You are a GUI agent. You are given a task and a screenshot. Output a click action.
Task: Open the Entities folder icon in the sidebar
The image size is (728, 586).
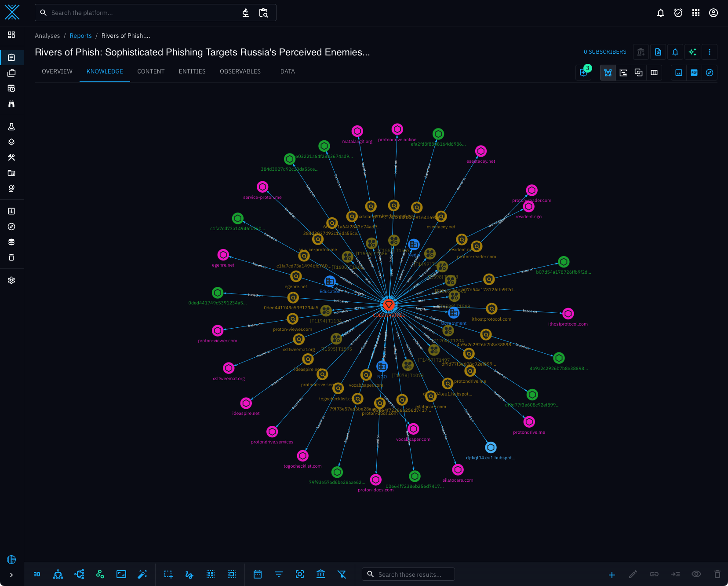pos(11,173)
